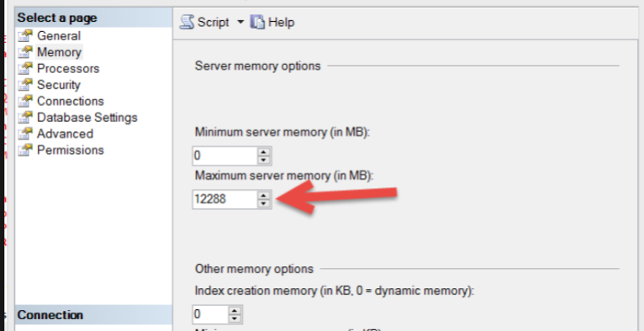Click the Index creation memory input field
This screenshot has width=644, height=331.
pyautogui.click(x=211, y=314)
